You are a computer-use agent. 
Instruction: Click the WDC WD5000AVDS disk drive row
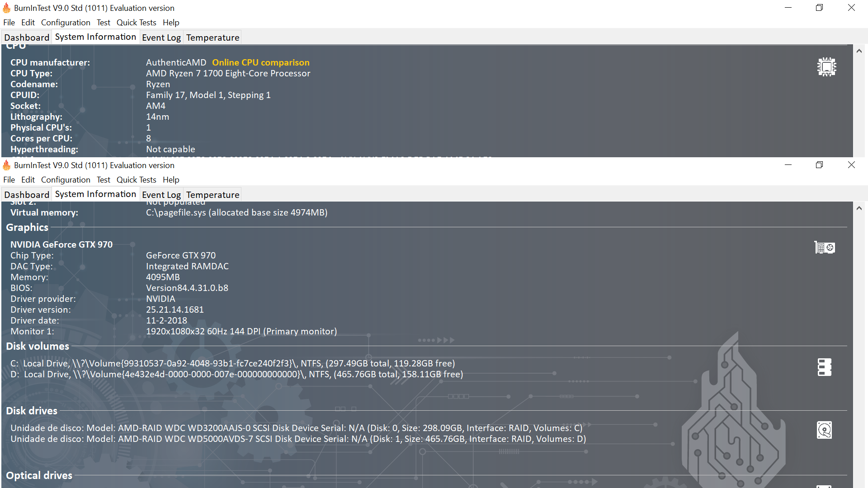[298, 439]
